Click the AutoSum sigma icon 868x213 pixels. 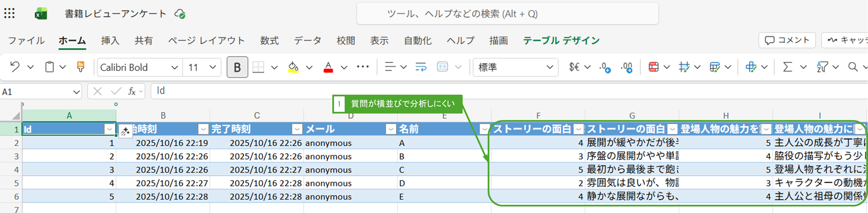788,67
